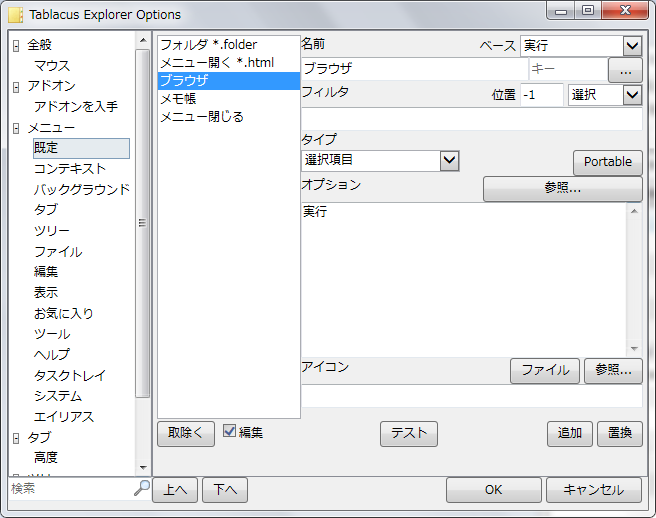
Task: Select タブ under メニュー in tree
Action: 46,209
